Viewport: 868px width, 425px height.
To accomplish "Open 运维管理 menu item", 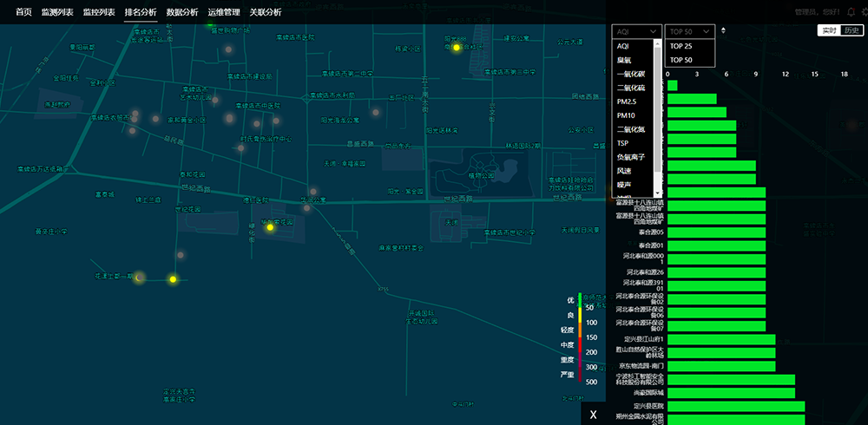I will tap(224, 12).
